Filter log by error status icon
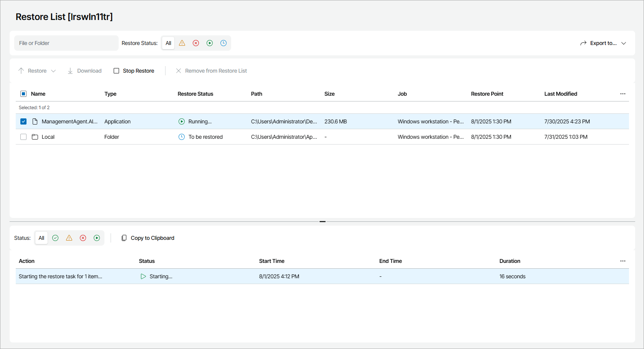The width and height of the screenshot is (644, 349). click(83, 238)
